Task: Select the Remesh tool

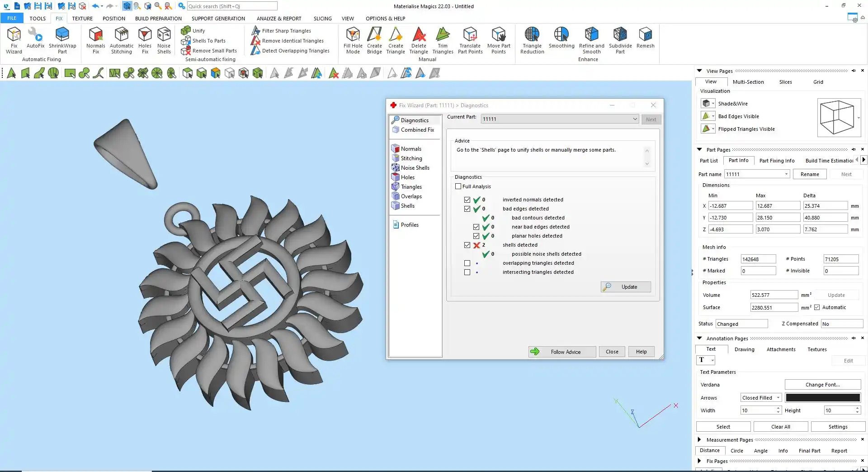Action: tap(645, 38)
